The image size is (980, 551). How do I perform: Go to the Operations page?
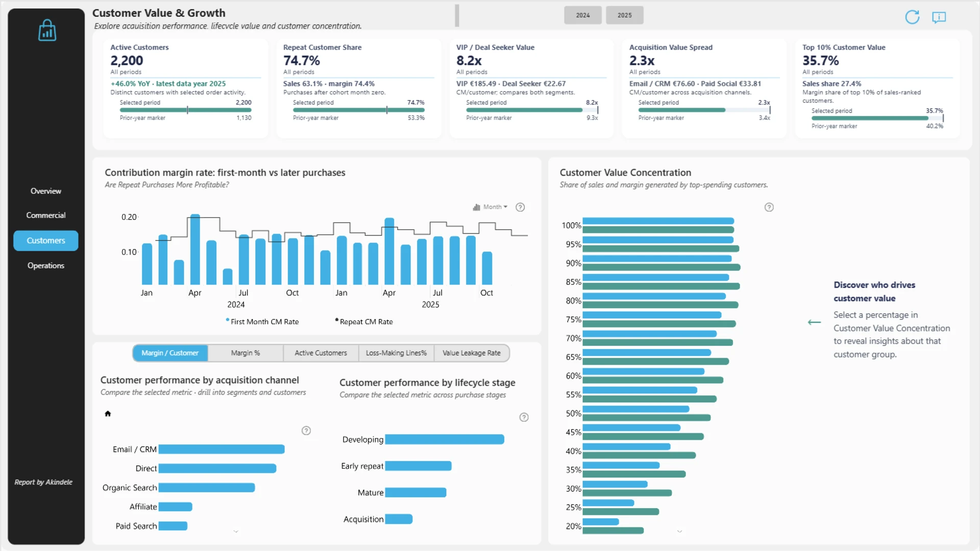click(46, 265)
